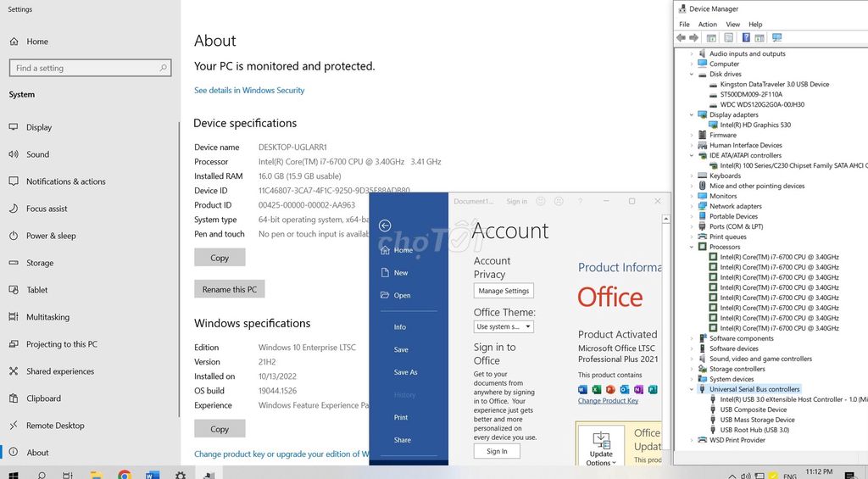Click Scan for hardware changes monitor icon
The width and height of the screenshot is (868, 479).
pyautogui.click(x=776, y=37)
